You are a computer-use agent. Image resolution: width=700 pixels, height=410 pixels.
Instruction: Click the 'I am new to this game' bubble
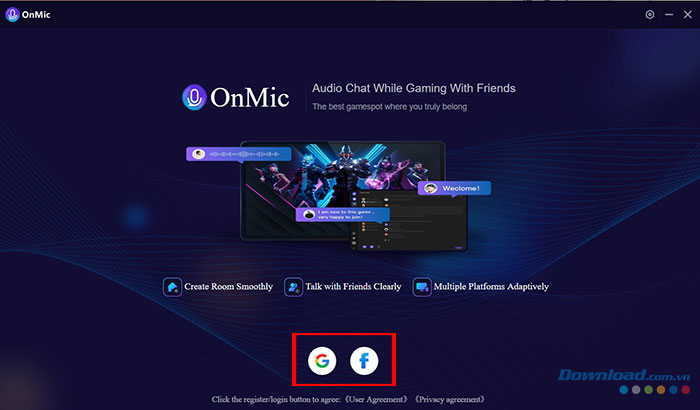click(x=342, y=214)
